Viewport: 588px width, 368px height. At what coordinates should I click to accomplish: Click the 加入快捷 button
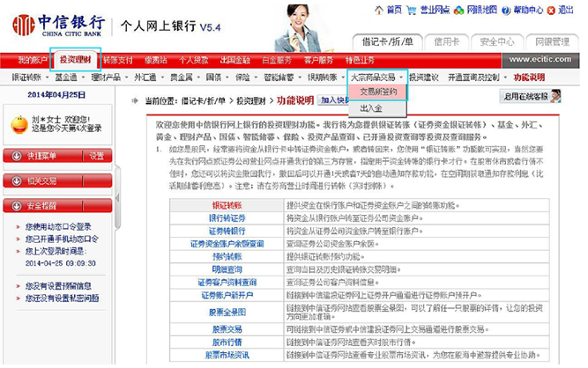pos(333,100)
